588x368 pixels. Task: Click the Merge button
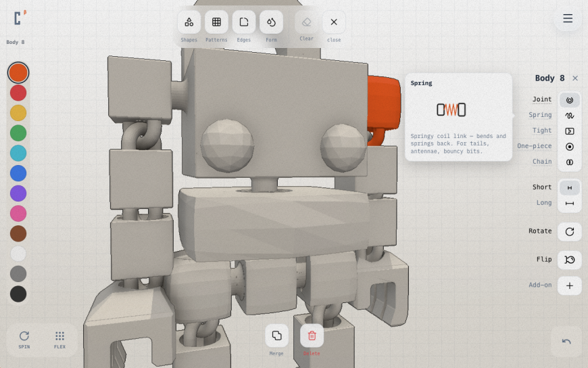pyautogui.click(x=276, y=336)
